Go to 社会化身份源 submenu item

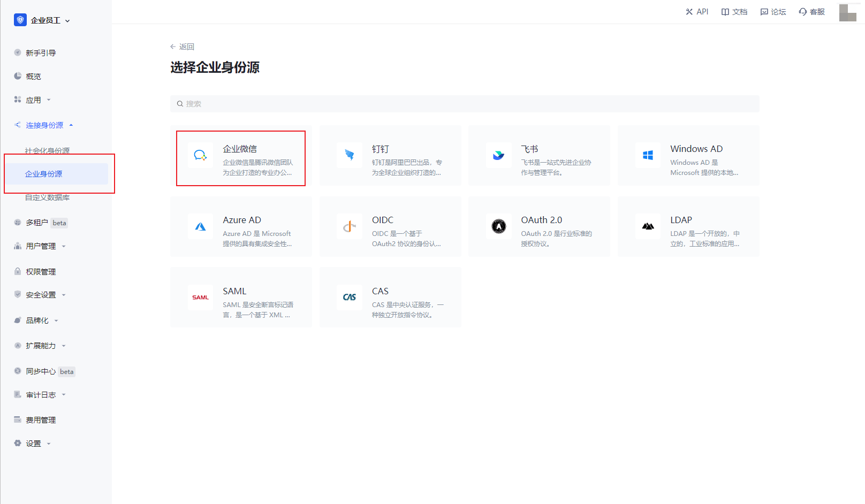click(x=47, y=150)
